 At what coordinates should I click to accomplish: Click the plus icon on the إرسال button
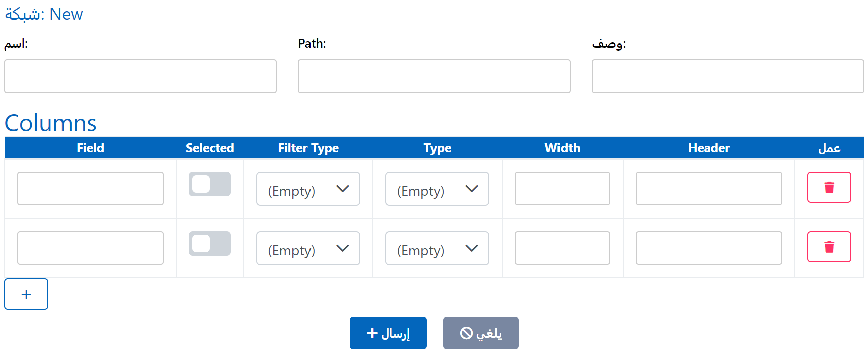pos(371,333)
